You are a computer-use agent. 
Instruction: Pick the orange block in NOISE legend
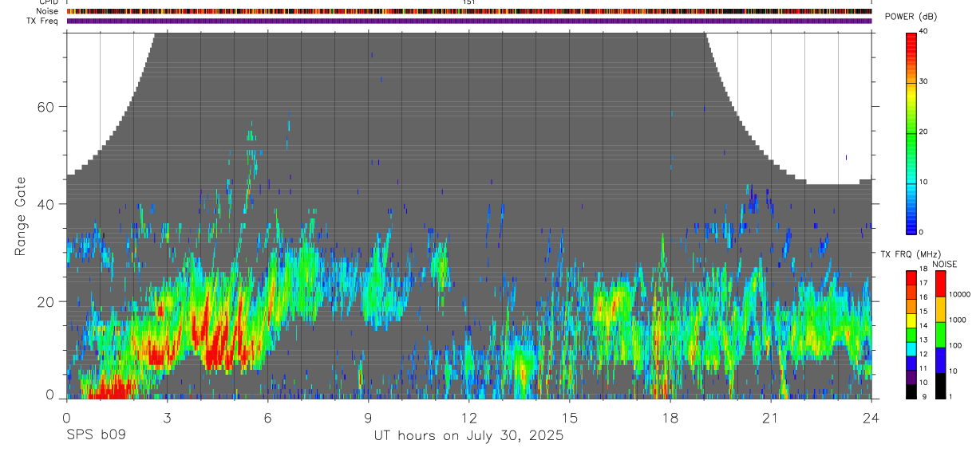click(939, 309)
